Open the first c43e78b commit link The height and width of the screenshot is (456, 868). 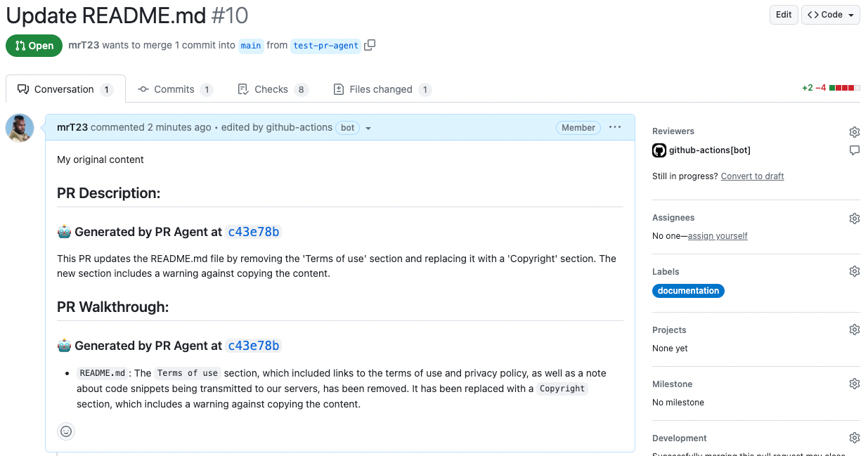(x=254, y=232)
